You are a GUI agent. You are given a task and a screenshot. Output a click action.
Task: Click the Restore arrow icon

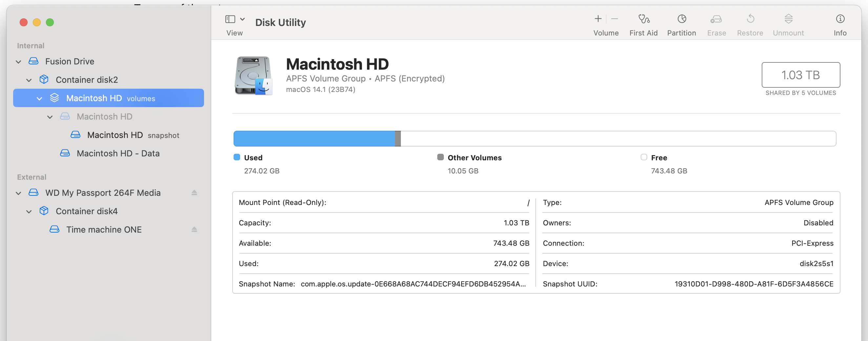pos(750,18)
